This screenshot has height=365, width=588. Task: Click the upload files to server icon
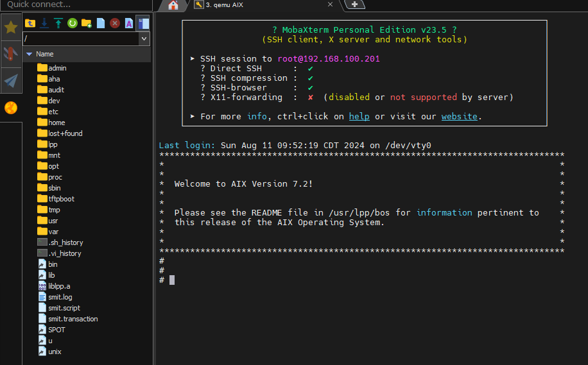click(58, 23)
